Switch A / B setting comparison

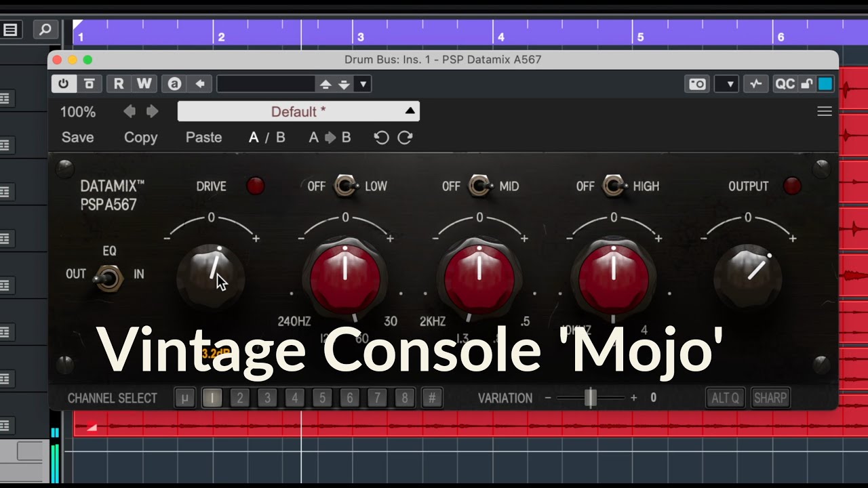tap(267, 138)
